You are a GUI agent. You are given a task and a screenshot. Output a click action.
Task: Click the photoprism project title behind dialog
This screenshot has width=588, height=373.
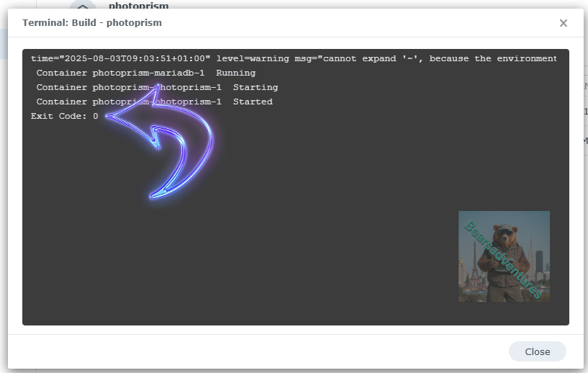pyautogui.click(x=138, y=5)
